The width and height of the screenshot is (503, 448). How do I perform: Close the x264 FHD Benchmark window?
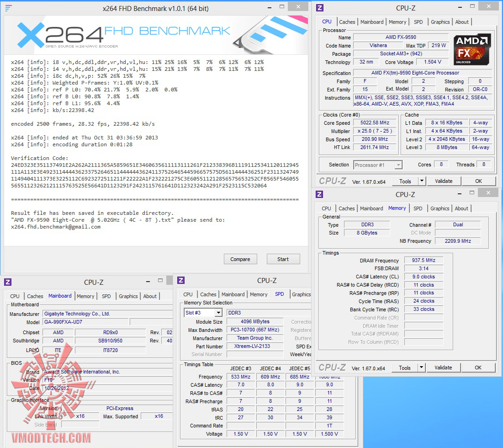pyautogui.click(x=298, y=7)
